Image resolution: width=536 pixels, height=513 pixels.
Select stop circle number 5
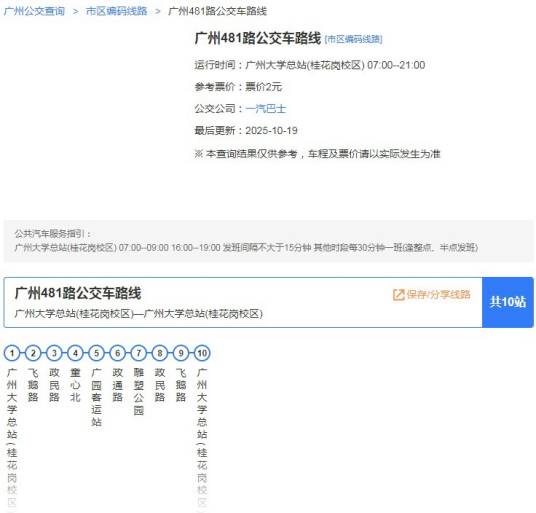click(x=97, y=353)
